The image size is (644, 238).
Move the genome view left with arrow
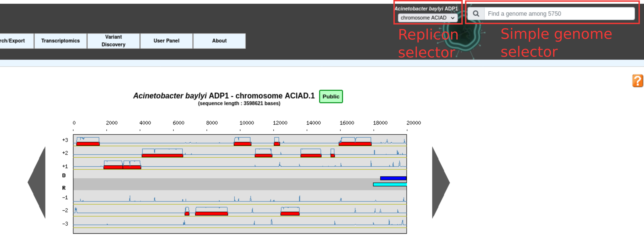click(37, 182)
